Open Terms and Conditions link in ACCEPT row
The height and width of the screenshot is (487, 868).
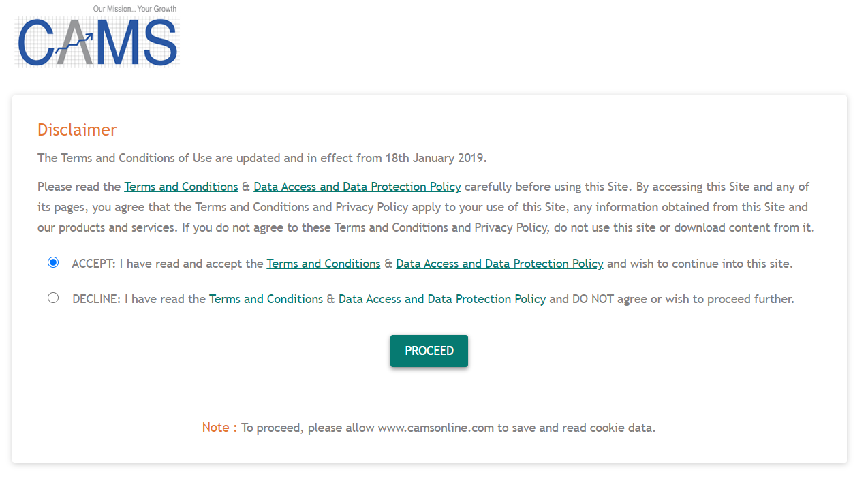[x=323, y=264]
